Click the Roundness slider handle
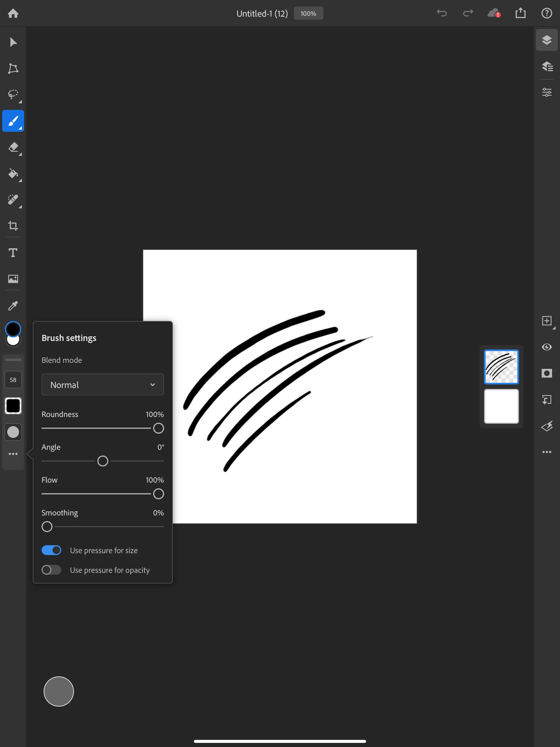 pos(158,428)
